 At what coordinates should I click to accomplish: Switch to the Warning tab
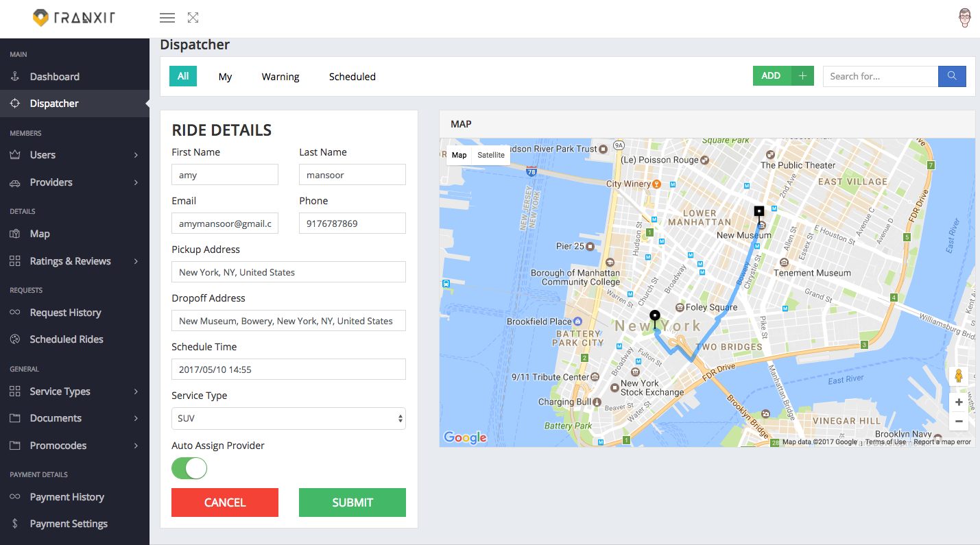click(280, 77)
